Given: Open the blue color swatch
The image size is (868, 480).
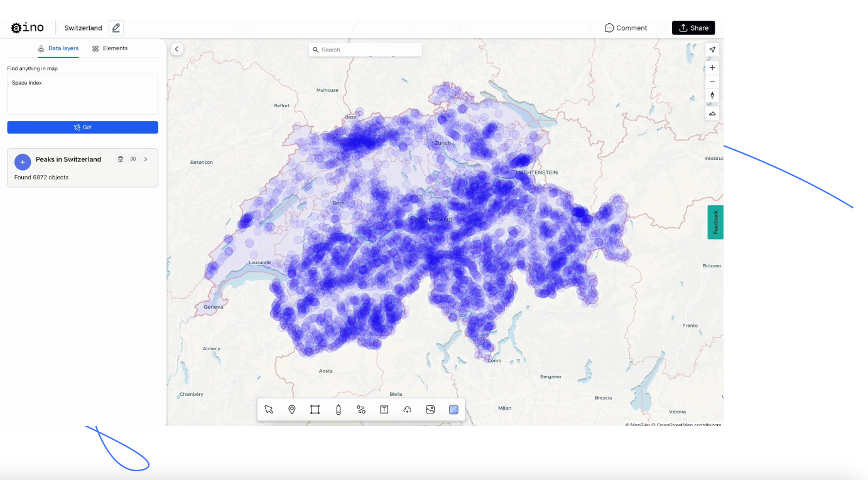Looking at the screenshot, I should pos(453,410).
